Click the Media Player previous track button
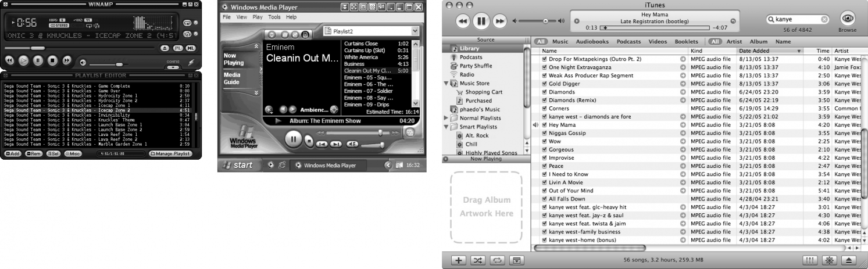The image size is (868, 269). click(323, 144)
